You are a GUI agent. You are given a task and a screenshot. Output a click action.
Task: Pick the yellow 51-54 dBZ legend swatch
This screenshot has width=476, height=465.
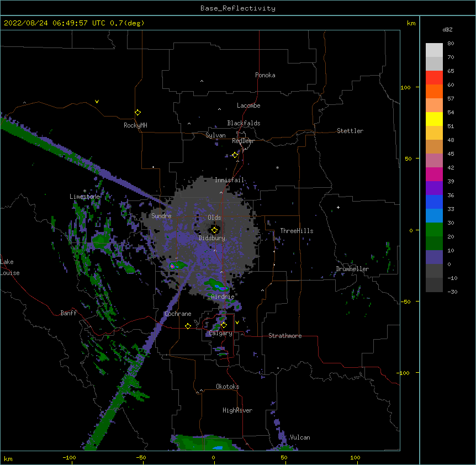(434, 119)
